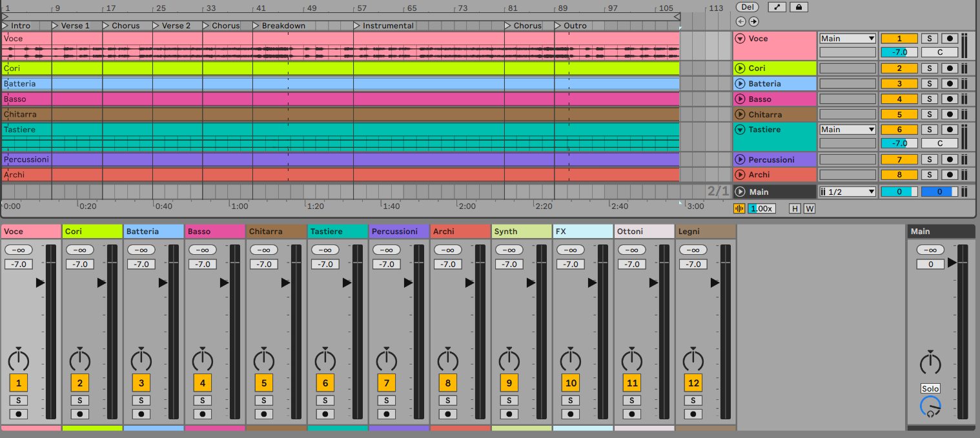Arm the Chitarra channel in the mixer
Viewport: 980px width, 438px height.
pyautogui.click(x=264, y=414)
